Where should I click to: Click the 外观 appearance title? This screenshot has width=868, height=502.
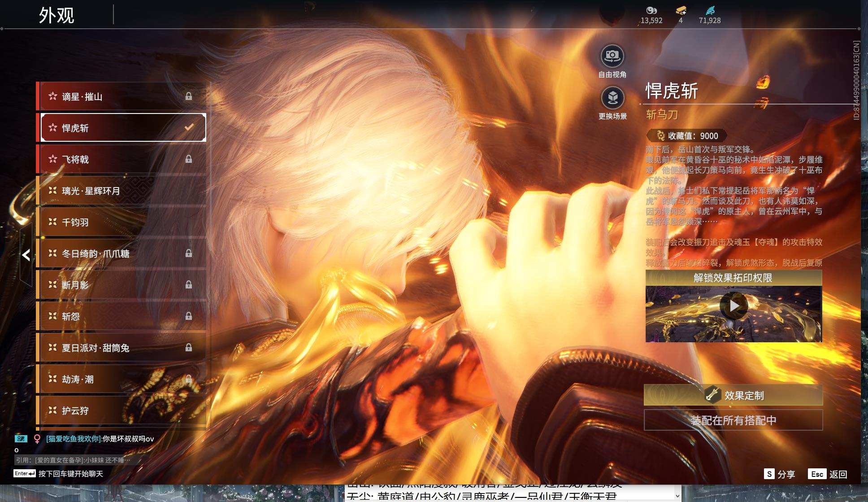(x=56, y=15)
